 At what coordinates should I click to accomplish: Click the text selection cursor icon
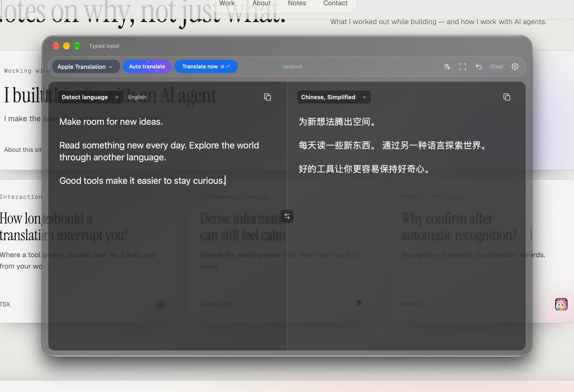pyautogui.click(x=447, y=66)
